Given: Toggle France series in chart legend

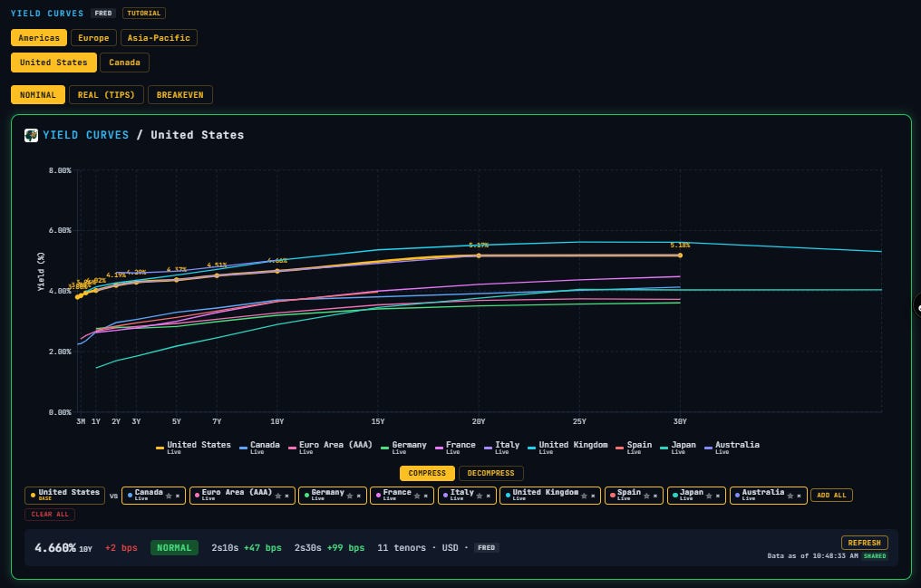Looking at the screenshot, I should (x=455, y=448).
